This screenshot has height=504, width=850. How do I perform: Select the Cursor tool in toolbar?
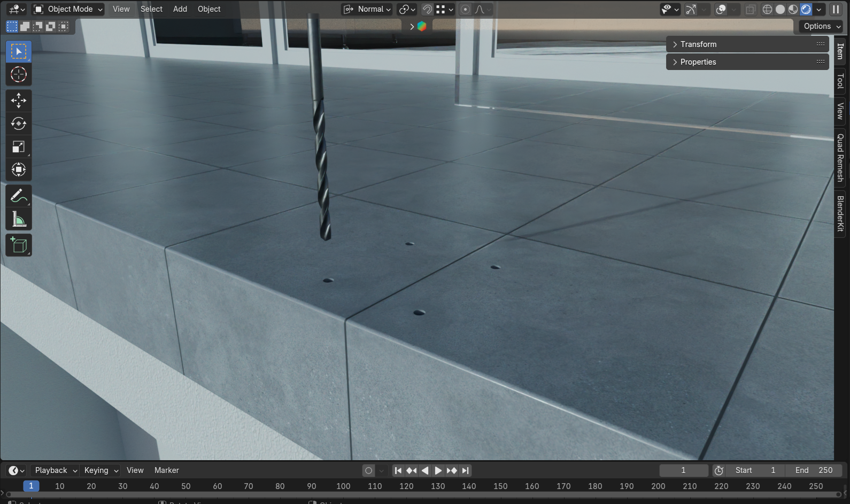(x=19, y=75)
